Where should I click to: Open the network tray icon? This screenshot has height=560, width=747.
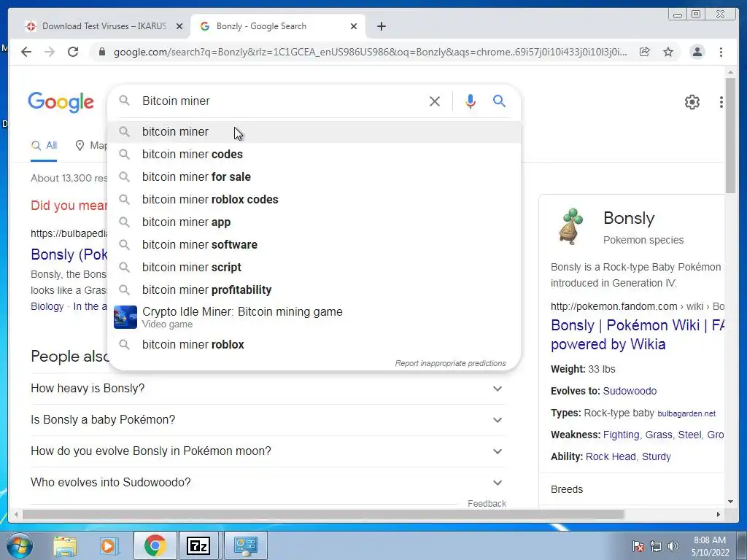pos(656,546)
